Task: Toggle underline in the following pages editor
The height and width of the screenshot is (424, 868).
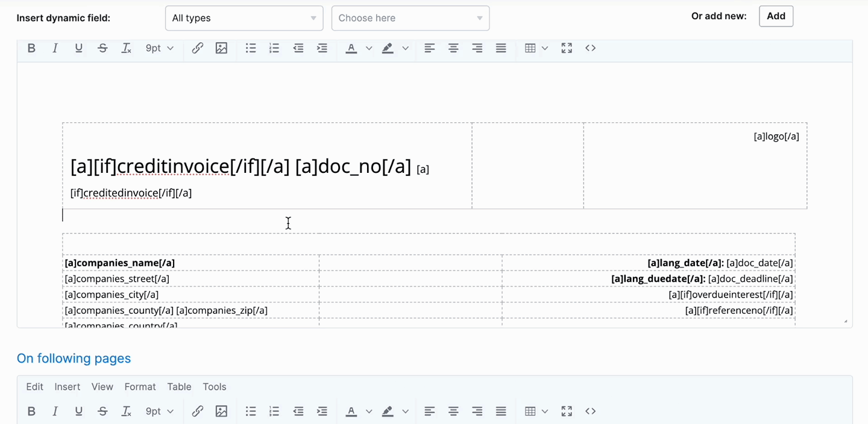Action: [78, 411]
